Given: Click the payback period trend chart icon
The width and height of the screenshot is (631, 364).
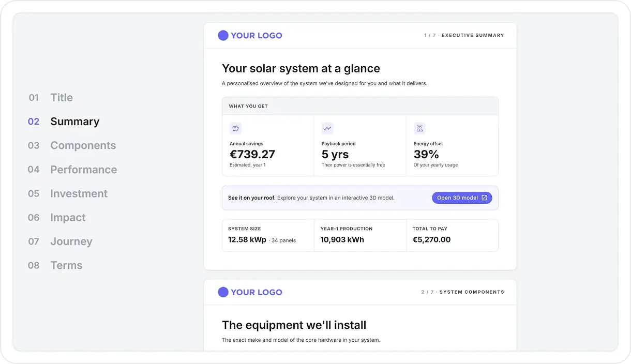Looking at the screenshot, I should [x=327, y=128].
